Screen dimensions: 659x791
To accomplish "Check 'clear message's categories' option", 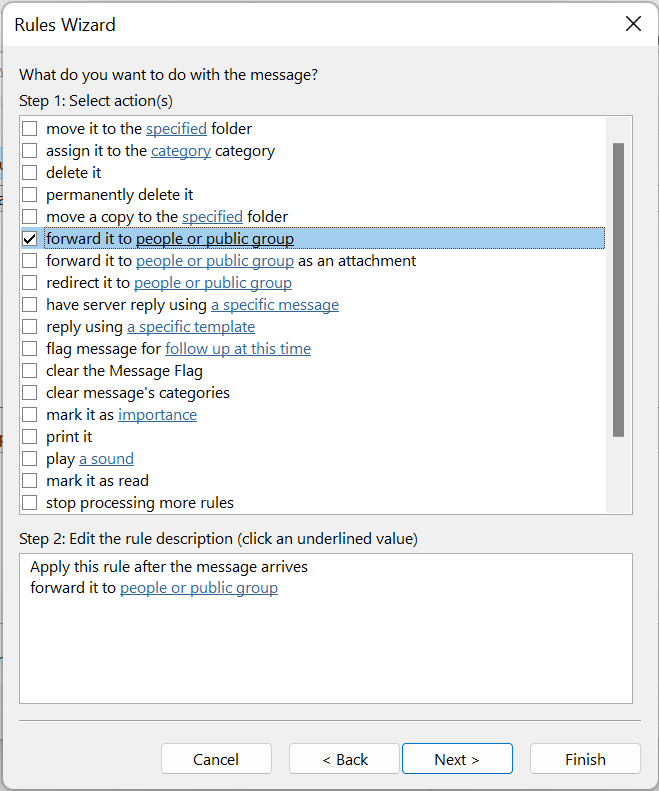I will (x=30, y=393).
